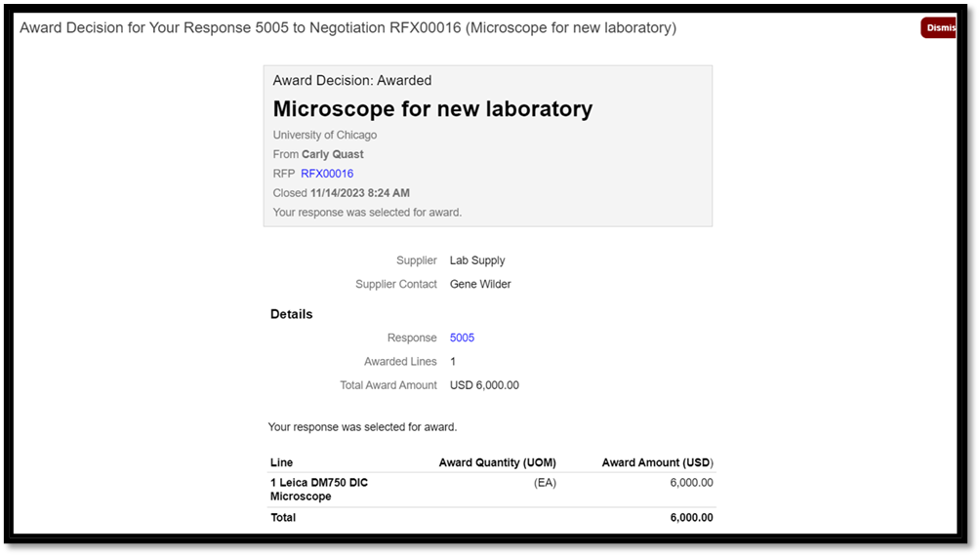
Task: Click the Details section heading
Action: (x=291, y=314)
